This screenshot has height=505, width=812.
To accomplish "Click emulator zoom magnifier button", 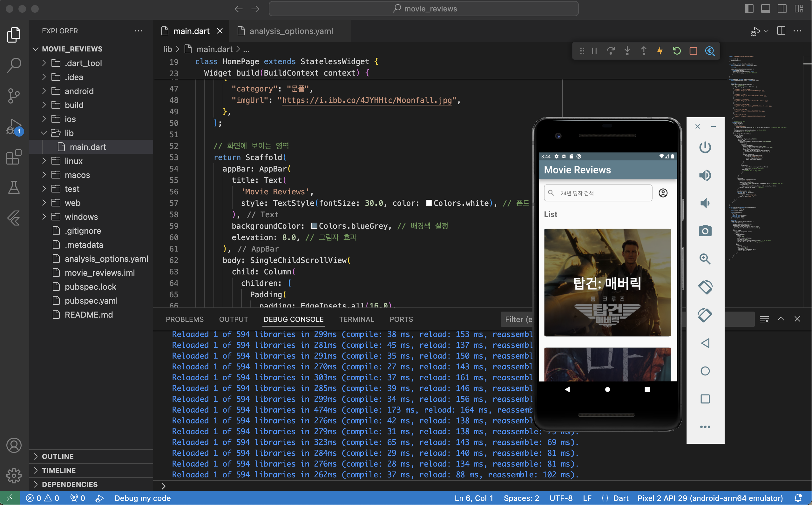I will click(705, 259).
